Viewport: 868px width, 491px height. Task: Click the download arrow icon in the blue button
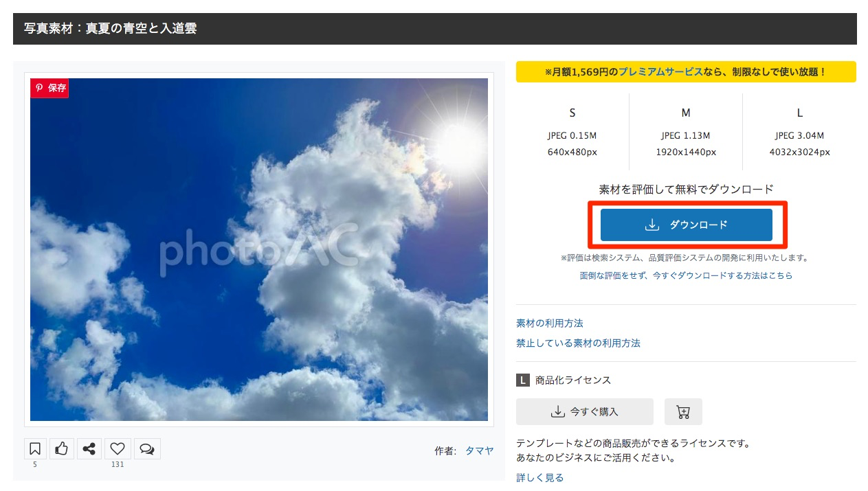[x=651, y=225]
